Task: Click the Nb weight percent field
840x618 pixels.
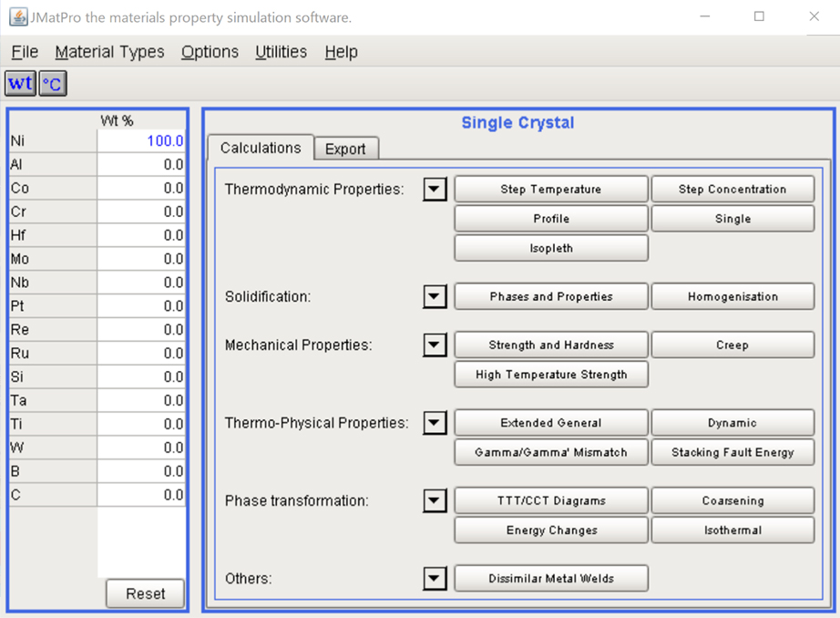Action: (x=141, y=283)
